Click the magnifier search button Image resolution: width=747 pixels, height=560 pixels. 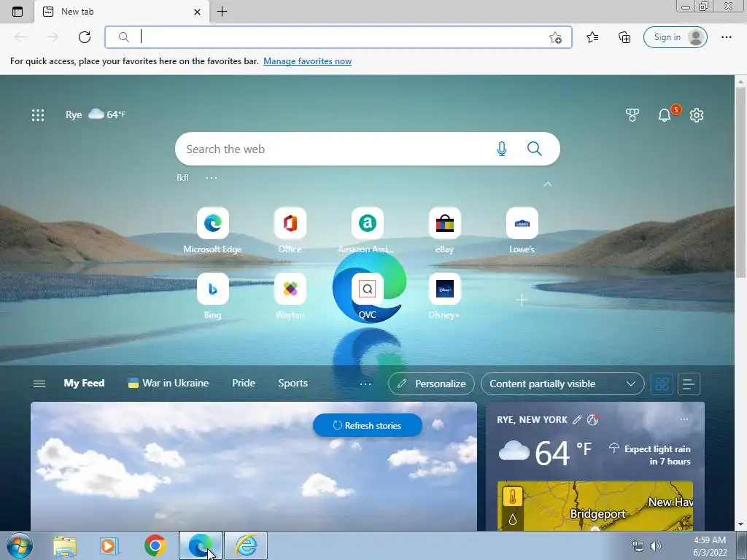[535, 149]
